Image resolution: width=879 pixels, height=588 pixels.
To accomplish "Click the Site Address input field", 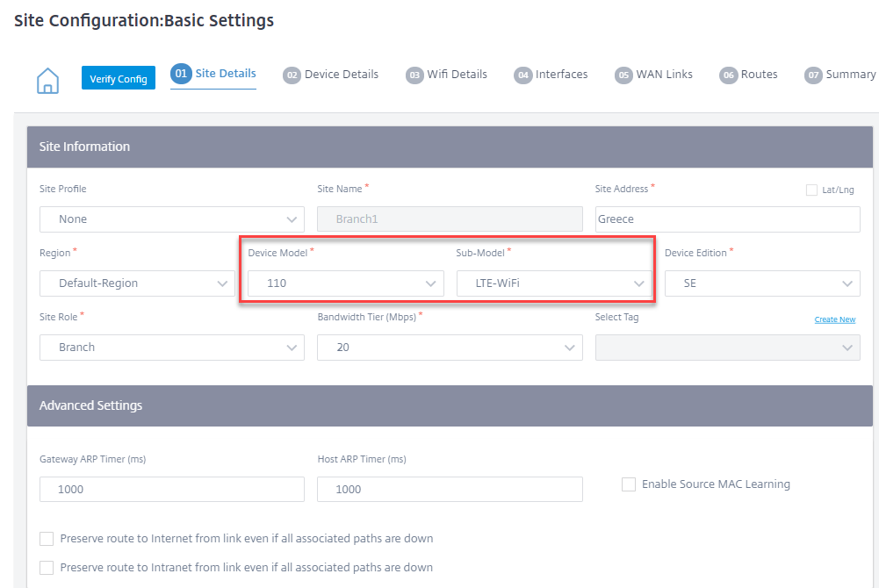I will click(x=728, y=219).
